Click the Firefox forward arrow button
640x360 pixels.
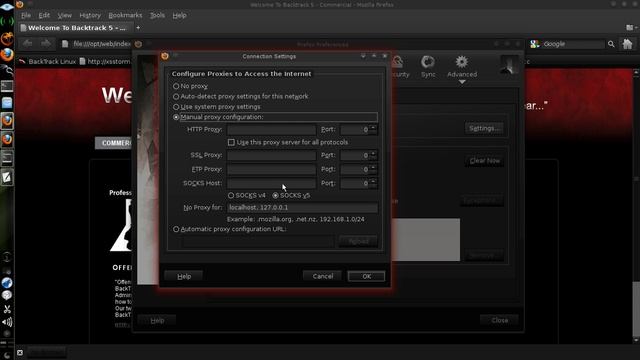pos(46,44)
